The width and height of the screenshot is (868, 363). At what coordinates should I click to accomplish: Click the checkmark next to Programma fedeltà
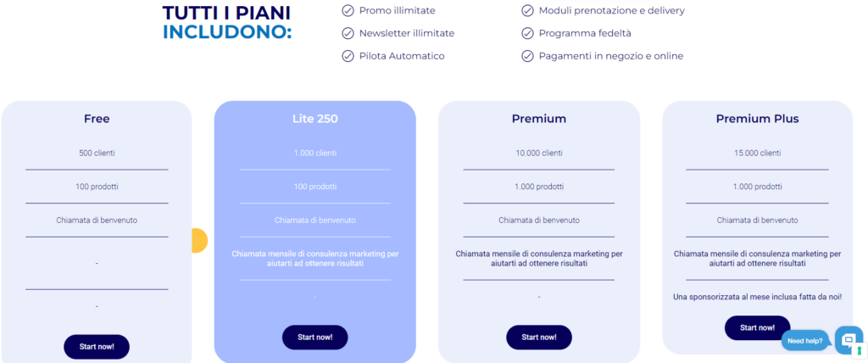point(527,33)
